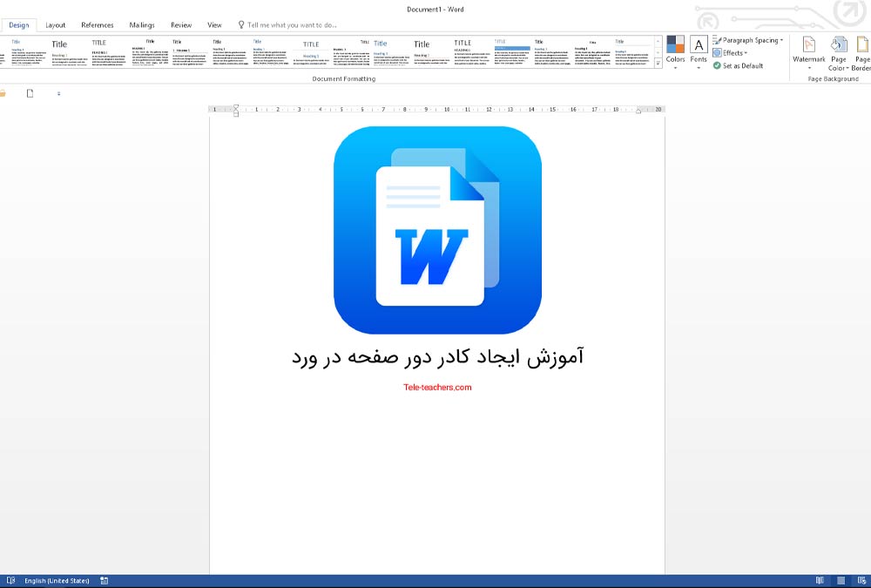The width and height of the screenshot is (871, 588).
Task: Click the 'Page Background' group label
Action: [x=834, y=79]
